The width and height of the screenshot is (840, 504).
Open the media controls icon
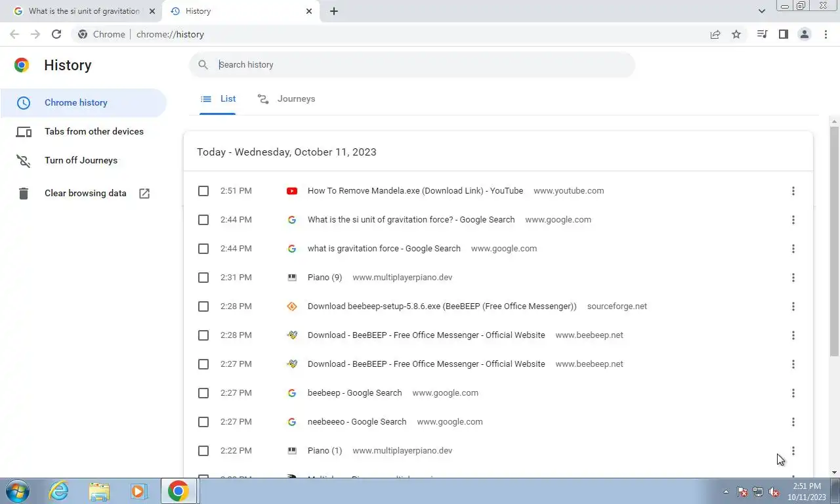(x=762, y=34)
